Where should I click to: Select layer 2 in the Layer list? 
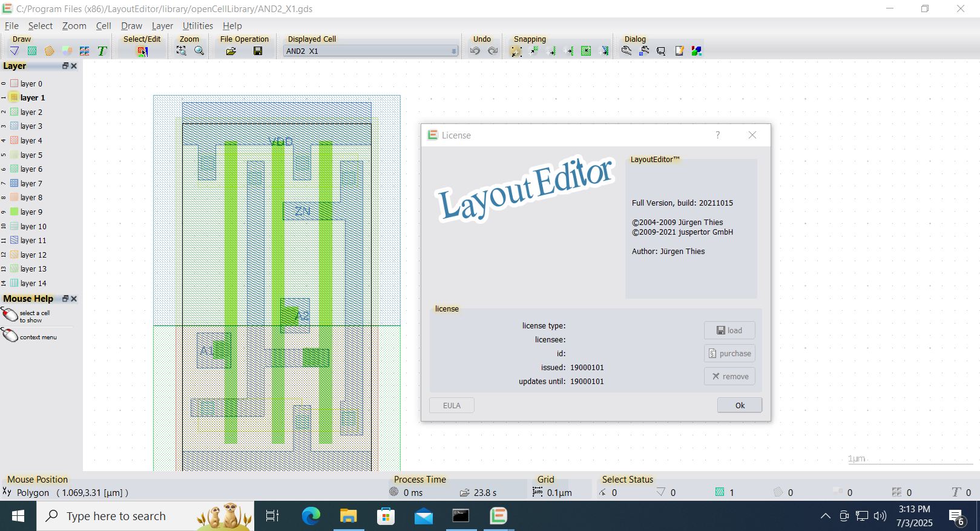point(31,112)
